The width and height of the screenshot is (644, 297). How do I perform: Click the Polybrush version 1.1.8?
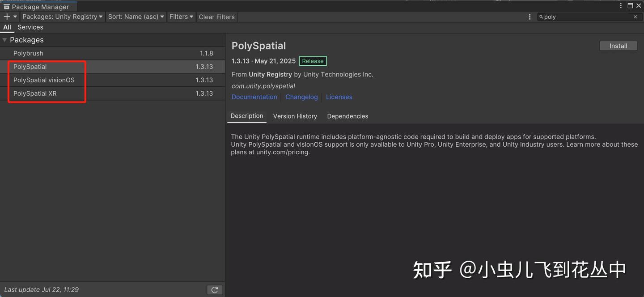point(206,53)
